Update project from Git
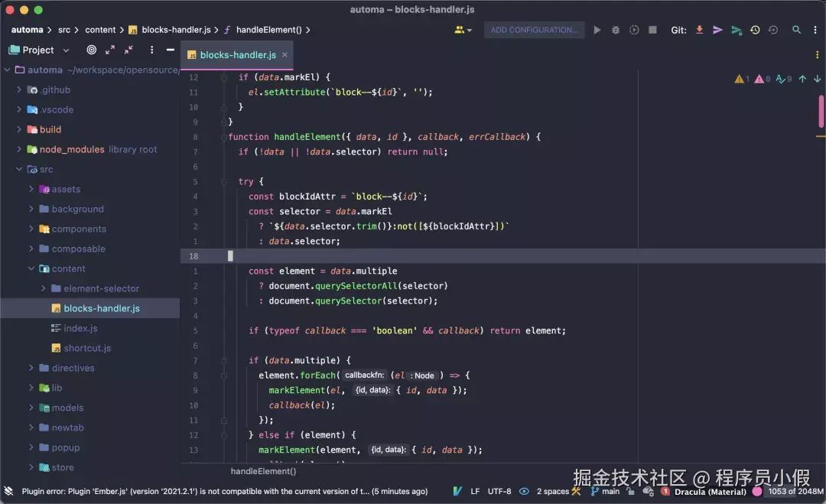Screen dimensions: 826x504 (699, 30)
